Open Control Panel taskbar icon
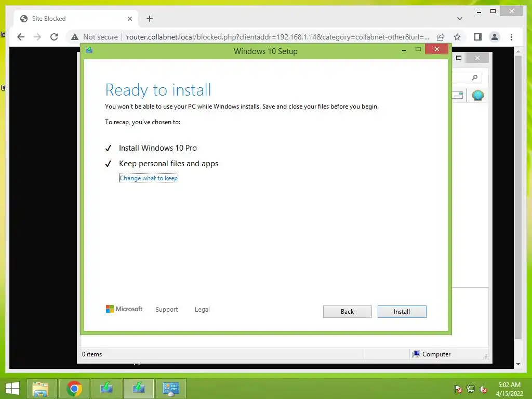Viewport: 532px width, 399px height. [170, 389]
